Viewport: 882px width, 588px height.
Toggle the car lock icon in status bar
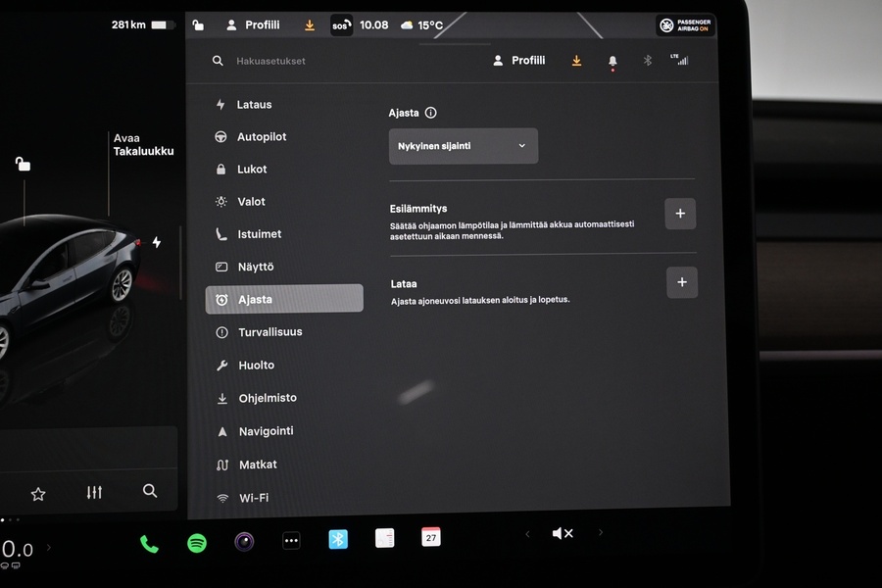click(197, 24)
